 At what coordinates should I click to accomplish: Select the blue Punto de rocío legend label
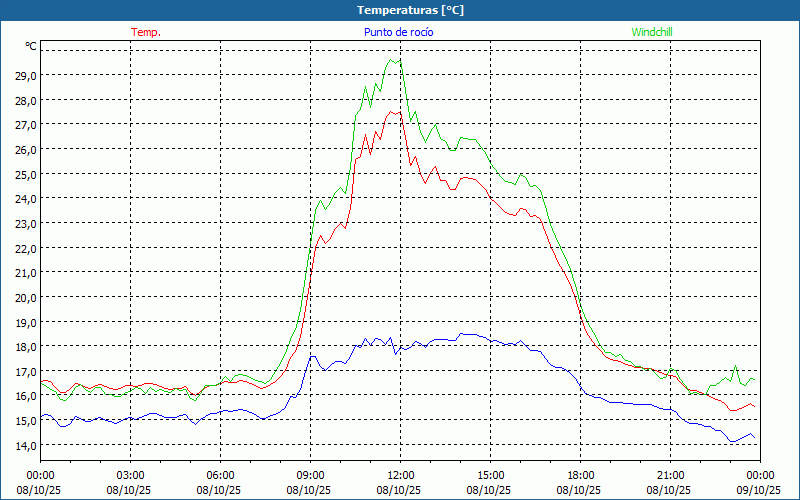pos(399,32)
